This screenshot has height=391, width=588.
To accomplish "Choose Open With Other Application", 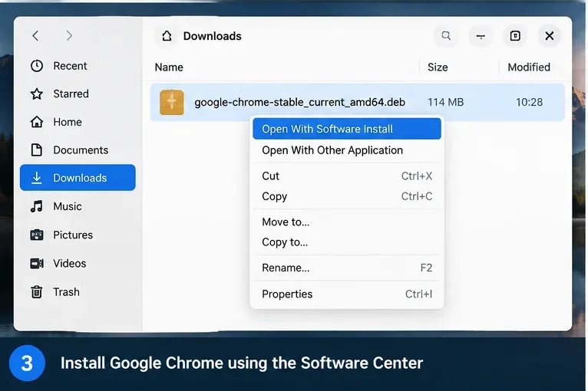I will [x=347, y=150].
